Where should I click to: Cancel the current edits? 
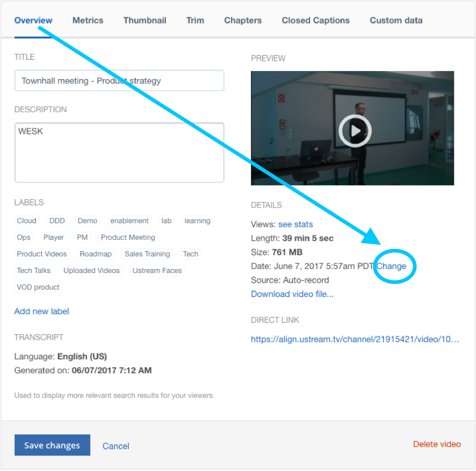[116, 446]
